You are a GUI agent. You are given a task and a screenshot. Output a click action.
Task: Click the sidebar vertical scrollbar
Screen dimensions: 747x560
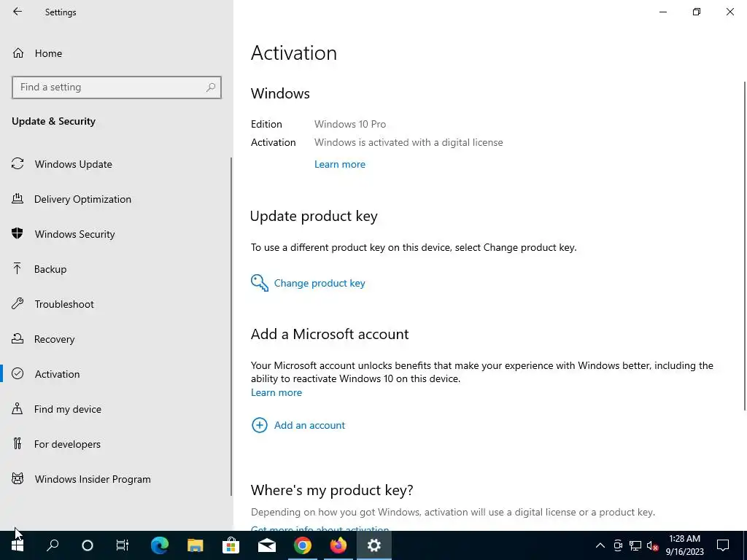pyautogui.click(x=231, y=327)
